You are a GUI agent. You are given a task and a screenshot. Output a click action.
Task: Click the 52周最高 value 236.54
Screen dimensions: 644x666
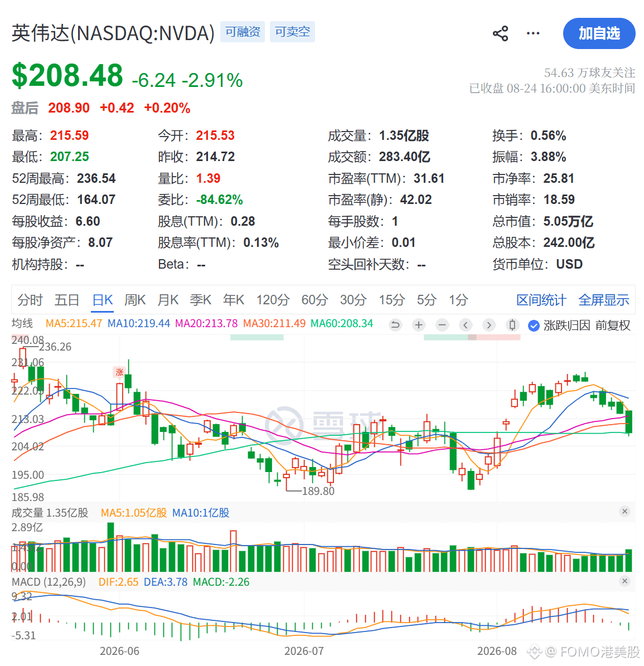[x=96, y=178]
